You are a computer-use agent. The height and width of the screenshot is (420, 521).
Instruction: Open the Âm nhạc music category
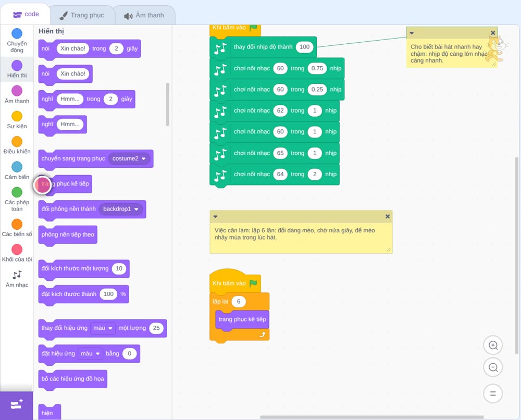17,279
